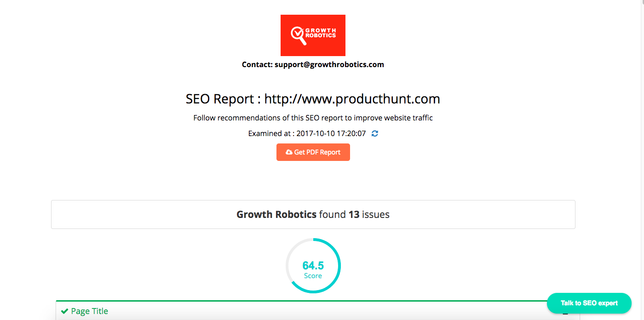Image resolution: width=644 pixels, height=320 pixels.
Task: Open the re-scan refresh control after the examination time
Action: pyautogui.click(x=374, y=133)
